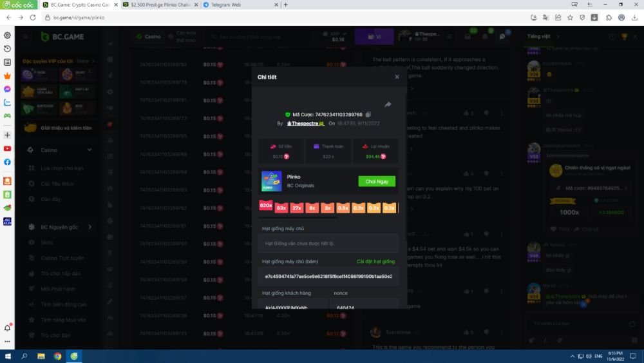Bookmark this page with the star icon
Image resolution: width=644 pixels, height=363 pixels.
582,17
